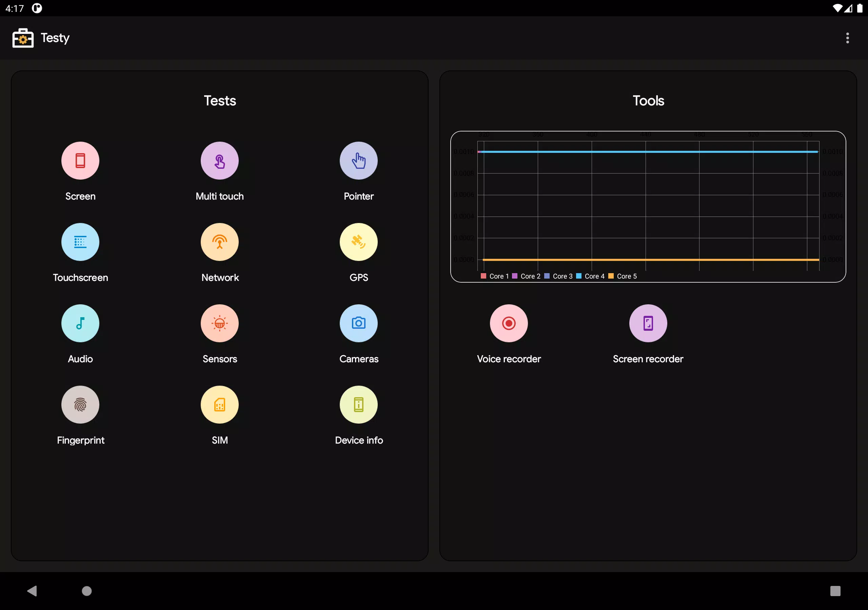The width and height of the screenshot is (868, 610).
Task: Open the Cameras test icon
Action: tap(358, 323)
